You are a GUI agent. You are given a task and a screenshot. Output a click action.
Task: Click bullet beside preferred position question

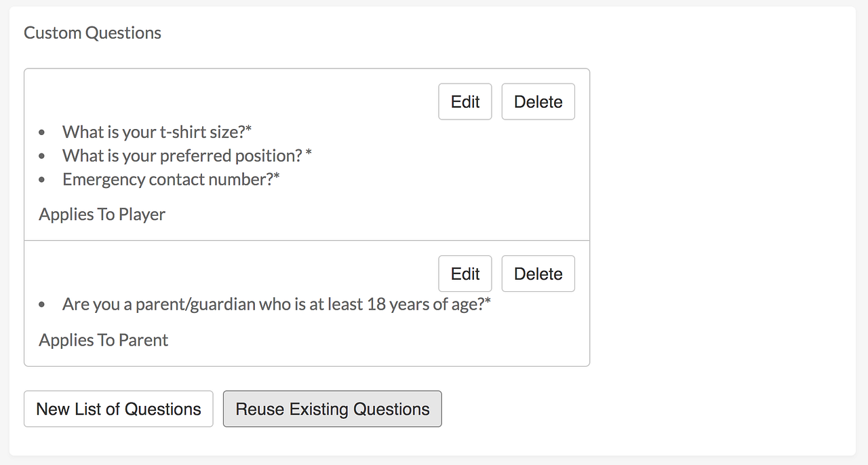click(43, 156)
